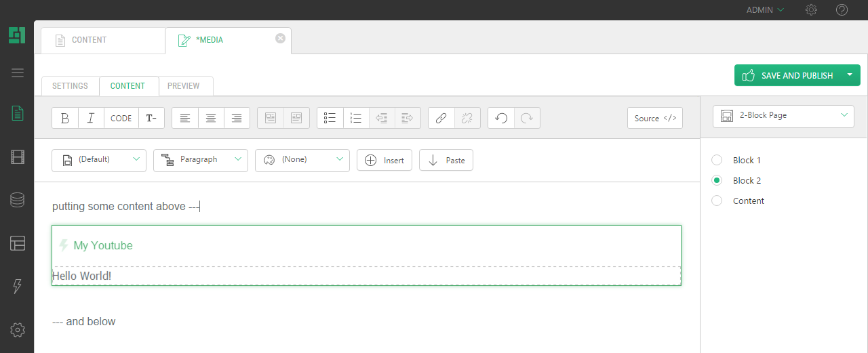Select the CONTENT sub-tab
Viewport: 868px width, 353px height.
coord(128,86)
